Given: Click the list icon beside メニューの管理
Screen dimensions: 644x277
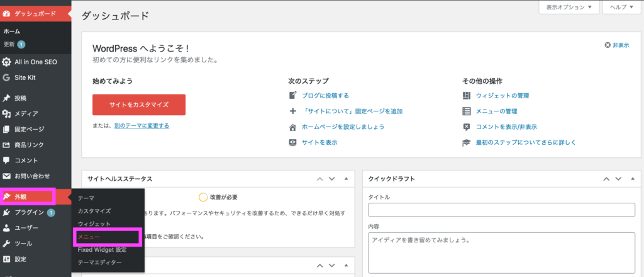Looking at the screenshot, I should (466, 111).
